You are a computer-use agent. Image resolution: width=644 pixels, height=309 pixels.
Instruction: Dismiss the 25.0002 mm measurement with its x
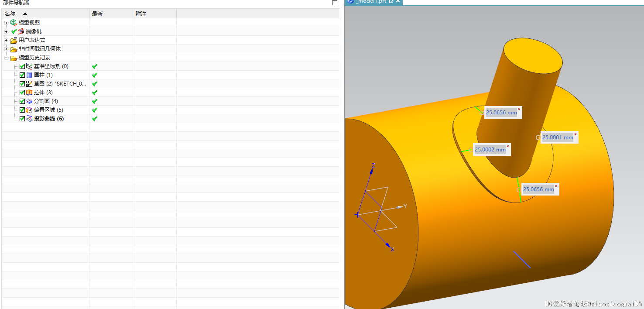pos(508,146)
